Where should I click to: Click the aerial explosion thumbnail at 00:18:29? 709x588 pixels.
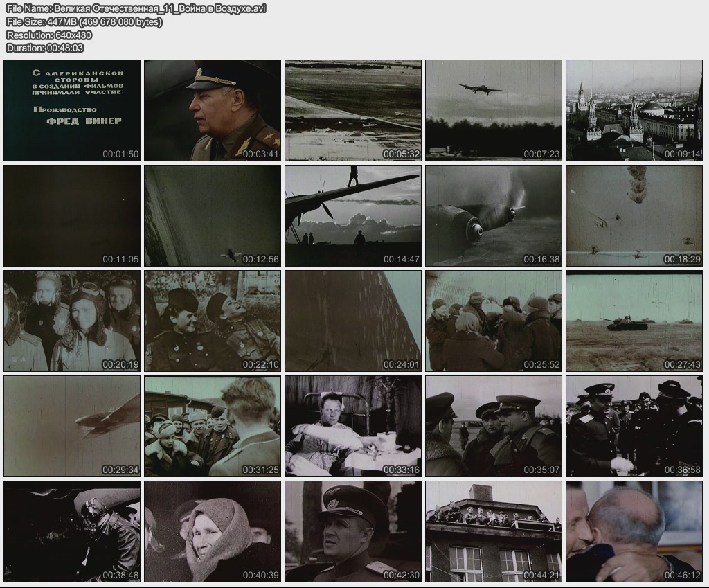pyautogui.click(x=634, y=215)
